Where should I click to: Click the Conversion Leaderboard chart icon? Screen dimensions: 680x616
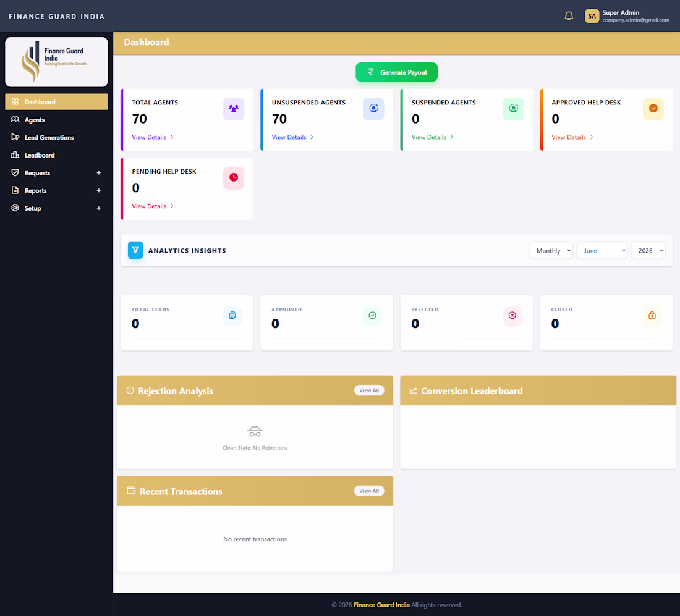pos(414,390)
